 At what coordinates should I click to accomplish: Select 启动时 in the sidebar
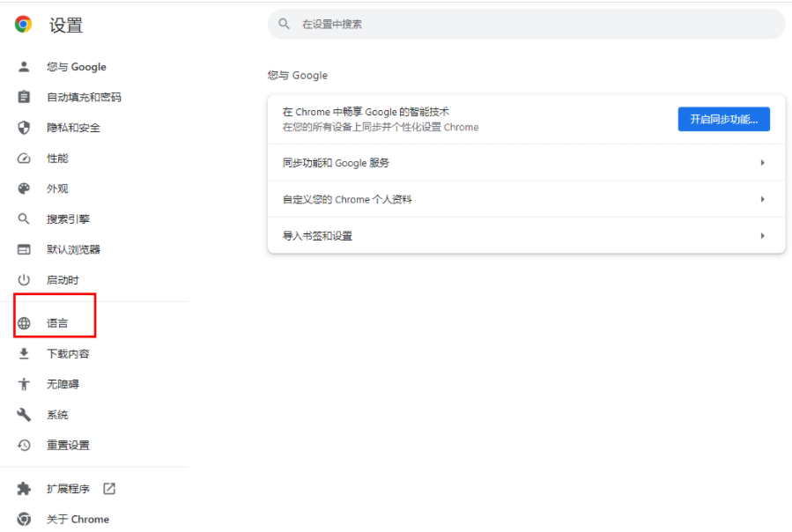[63, 280]
